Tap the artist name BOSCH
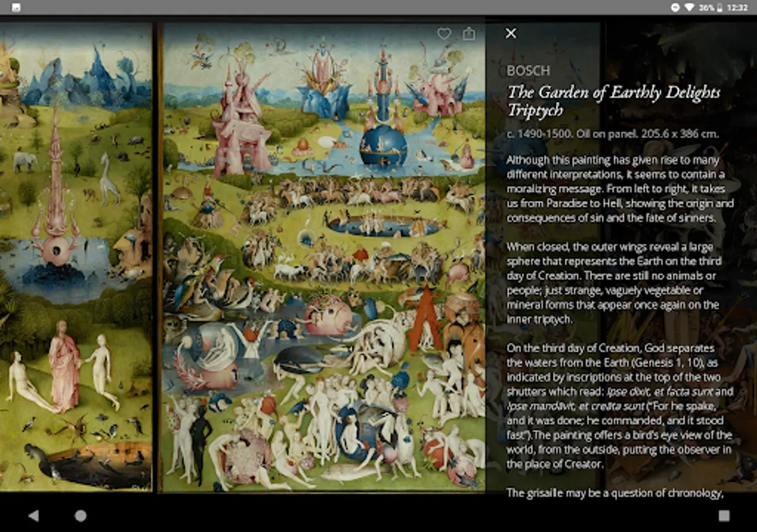 (528, 71)
